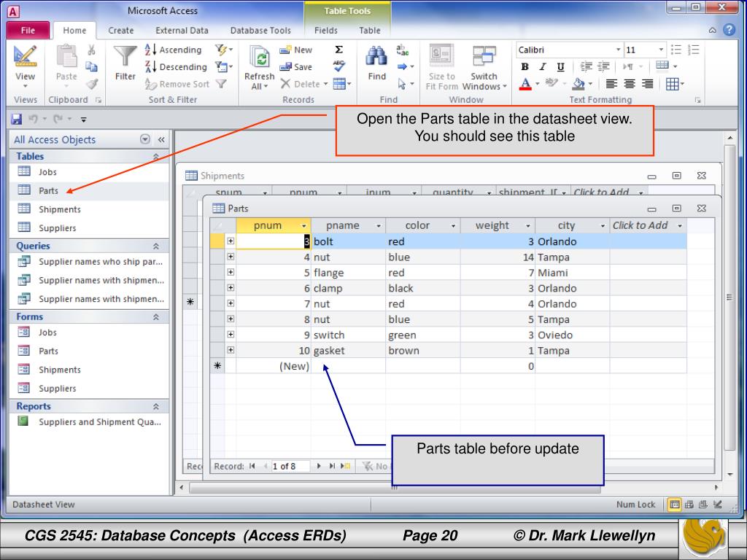Expand the gasket row plus sign
Viewport: 747px width, 560px height.
pyautogui.click(x=231, y=350)
